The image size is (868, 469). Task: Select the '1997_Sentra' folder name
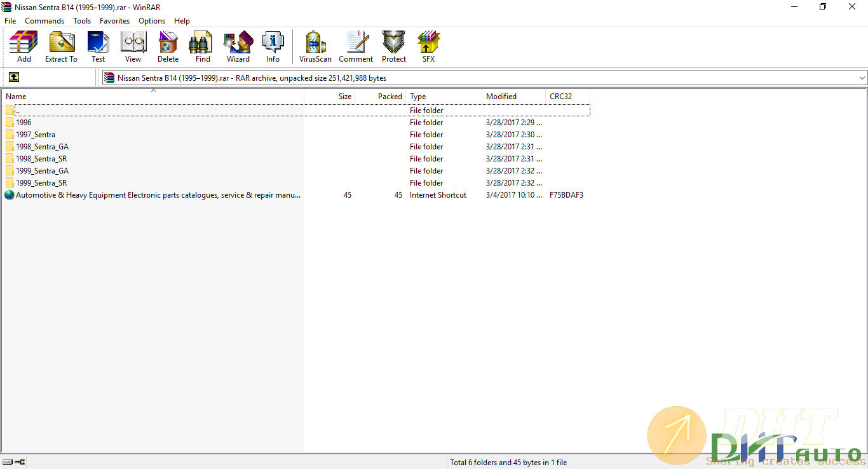pos(36,135)
